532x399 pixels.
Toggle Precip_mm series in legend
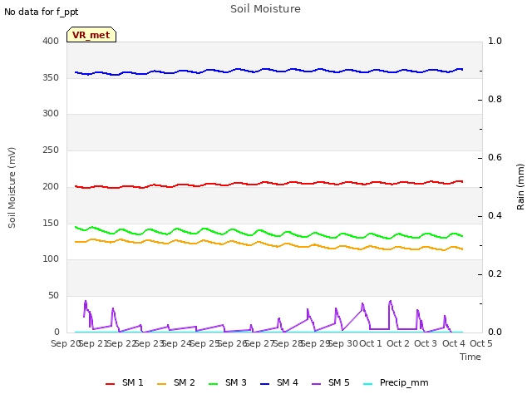(396, 382)
